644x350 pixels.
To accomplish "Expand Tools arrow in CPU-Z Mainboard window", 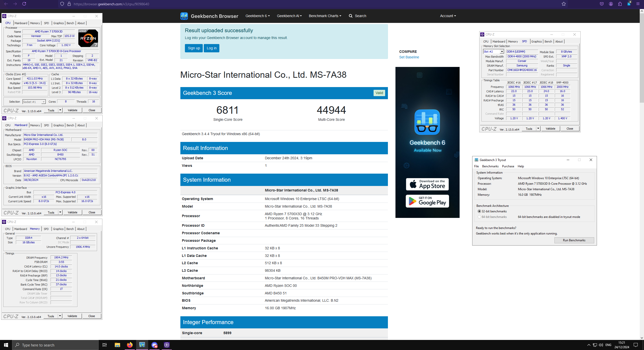I will tap(60, 212).
